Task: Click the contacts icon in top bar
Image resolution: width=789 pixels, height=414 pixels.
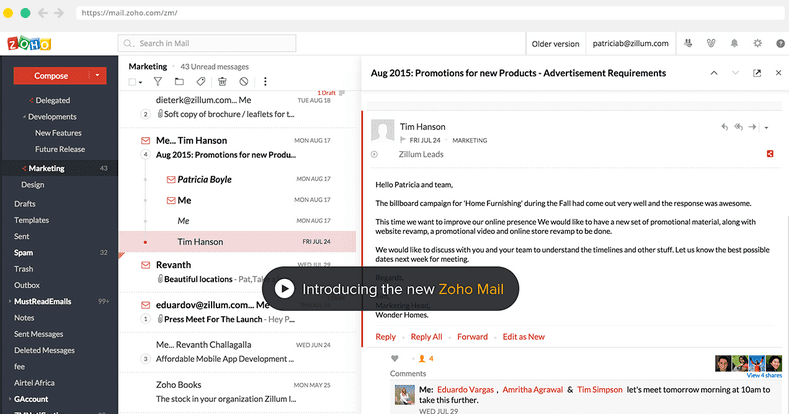Action: 688,44
